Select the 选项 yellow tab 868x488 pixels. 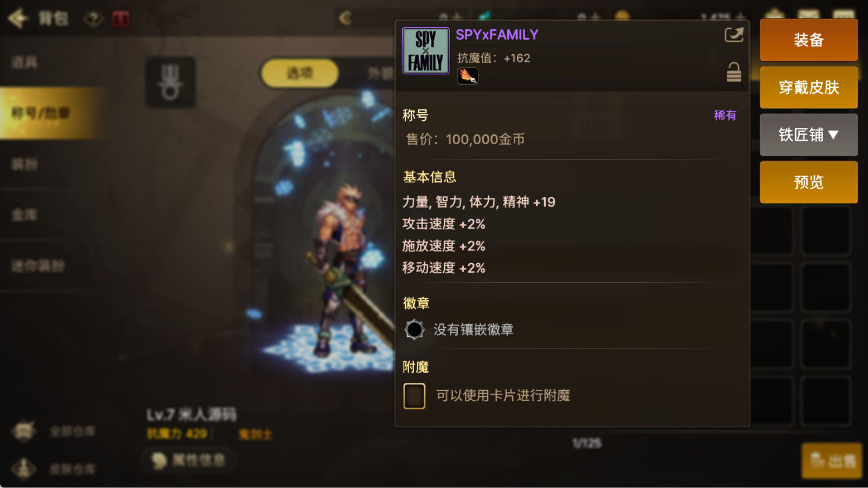300,73
